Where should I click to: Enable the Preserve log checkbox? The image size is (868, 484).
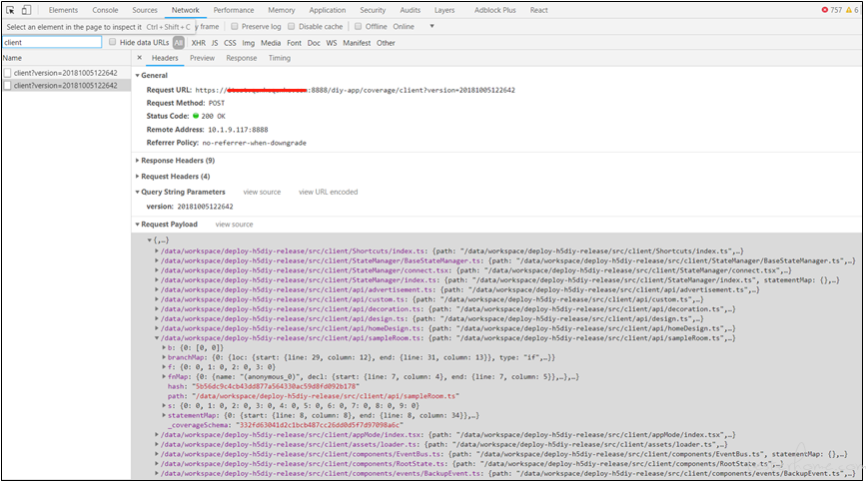coord(235,26)
